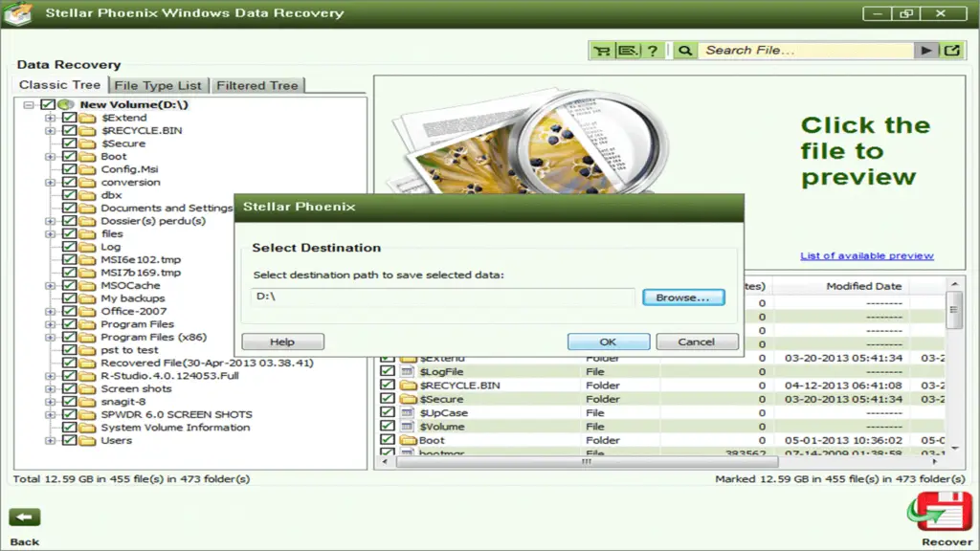Uncheck the Boot row checkbox in file list
The width and height of the screenshot is (980, 551).
coord(388,440)
